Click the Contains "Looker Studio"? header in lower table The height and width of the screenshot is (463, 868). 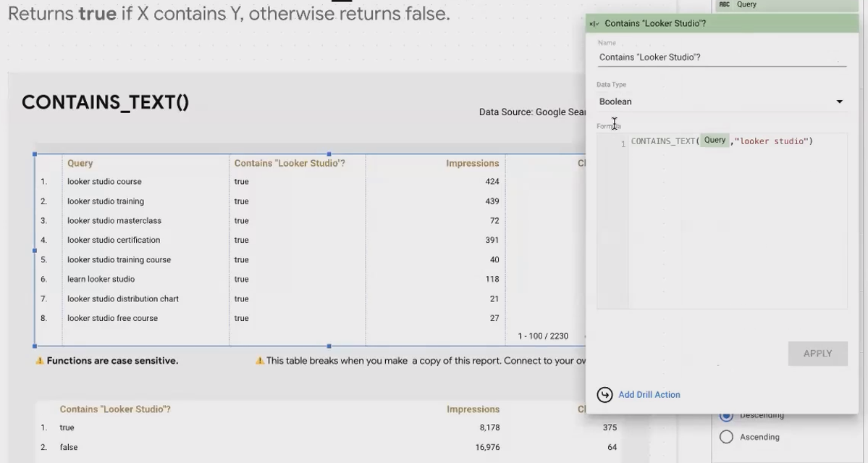click(115, 409)
